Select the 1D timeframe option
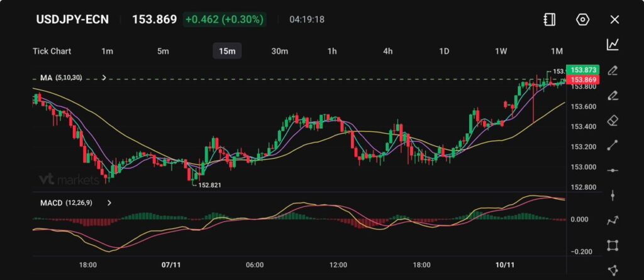This screenshot has height=280, width=644. click(x=444, y=51)
